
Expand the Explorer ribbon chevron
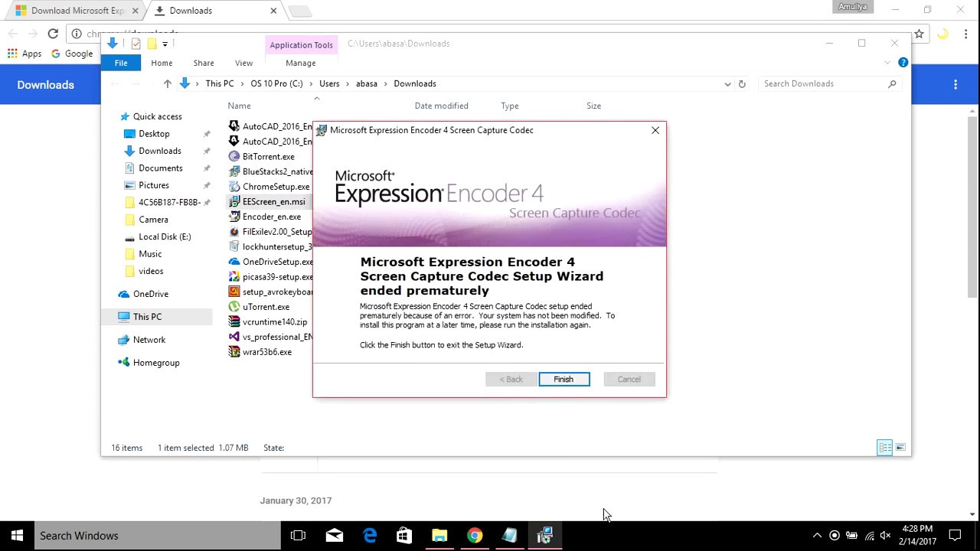(888, 63)
